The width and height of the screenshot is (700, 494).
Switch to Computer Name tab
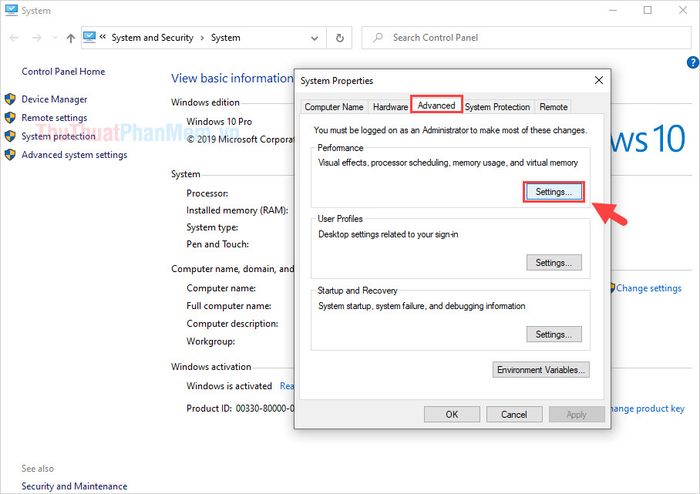click(333, 107)
